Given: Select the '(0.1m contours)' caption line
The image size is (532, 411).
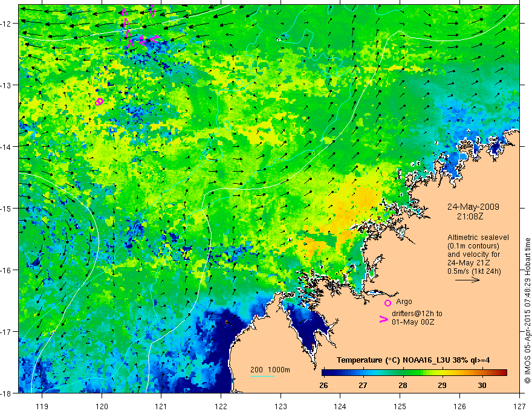Looking at the screenshot, I should 473,246.
